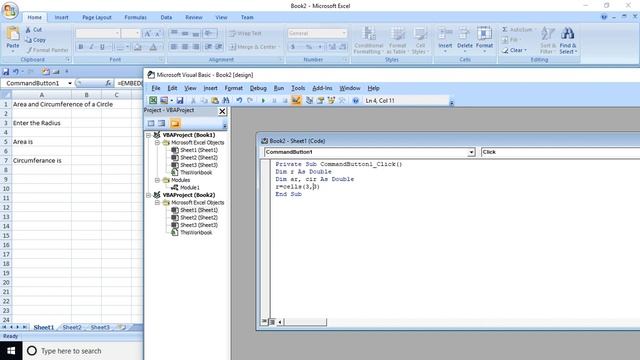The image size is (640, 360).
Task: Toggle Bold in Excel ribbon
Action: tap(81, 47)
